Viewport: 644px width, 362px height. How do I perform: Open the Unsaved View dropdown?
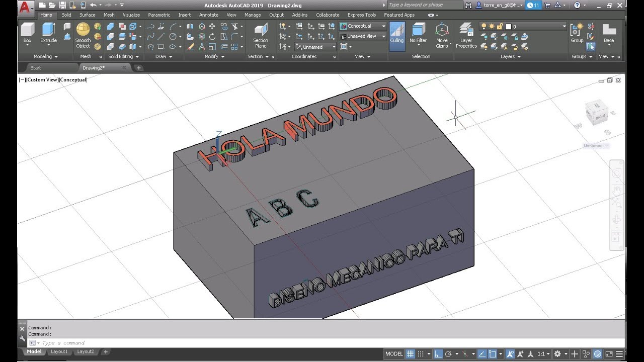point(363,36)
